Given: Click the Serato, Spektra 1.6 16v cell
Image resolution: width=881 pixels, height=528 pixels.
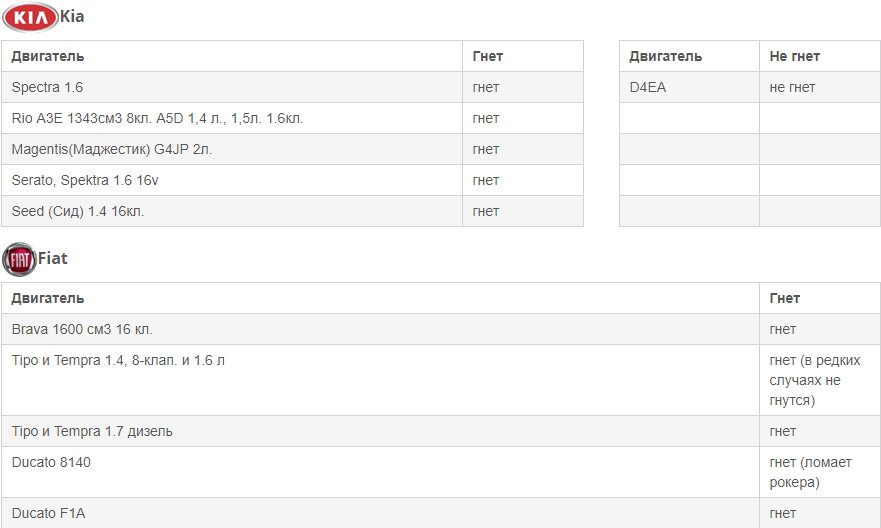Looking at the screenshot, I should [x=231, y=180].
